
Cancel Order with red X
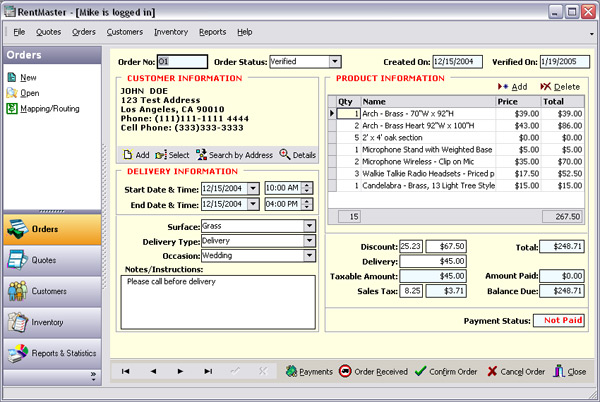[x=516, y=371]
